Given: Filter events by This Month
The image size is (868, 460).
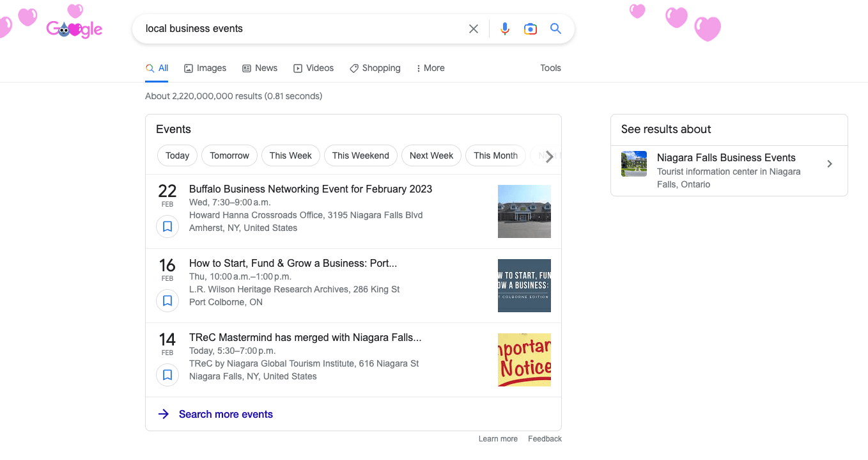Looking at the screenshot, I should click(x=495, y=155).
